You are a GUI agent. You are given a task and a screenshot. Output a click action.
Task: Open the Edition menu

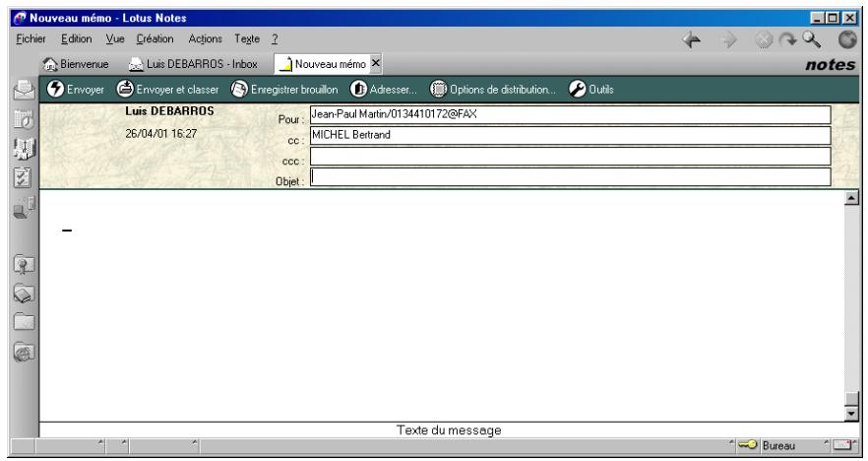77,39
